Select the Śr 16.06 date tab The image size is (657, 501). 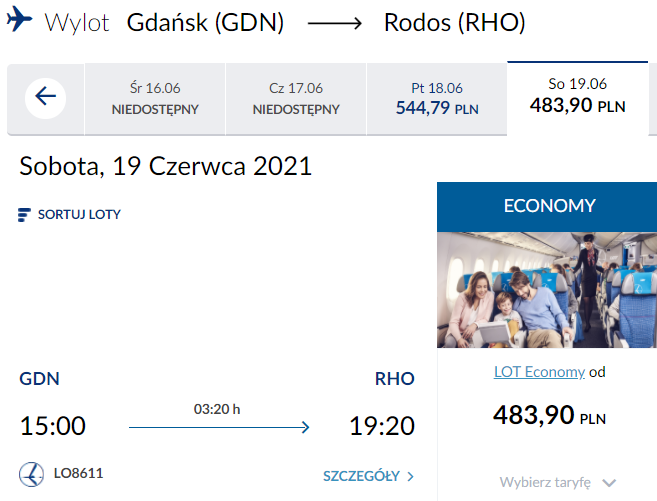(155, 98)
